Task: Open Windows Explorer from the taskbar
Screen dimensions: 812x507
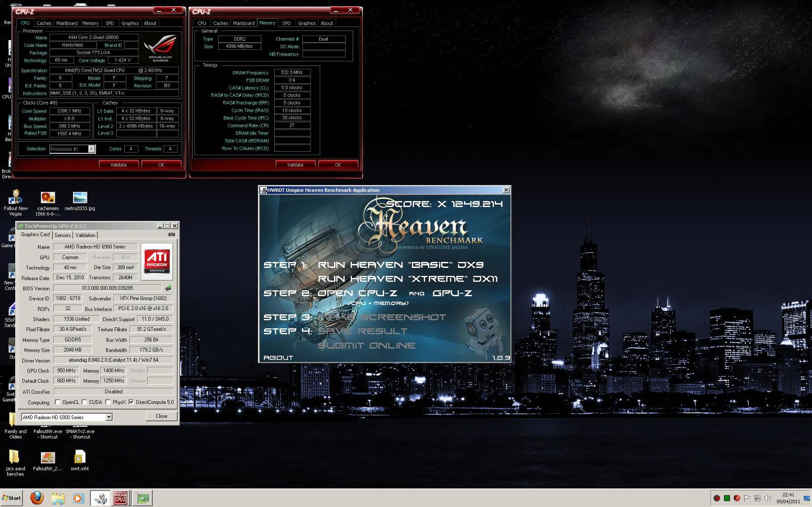Action: (58, 498)
